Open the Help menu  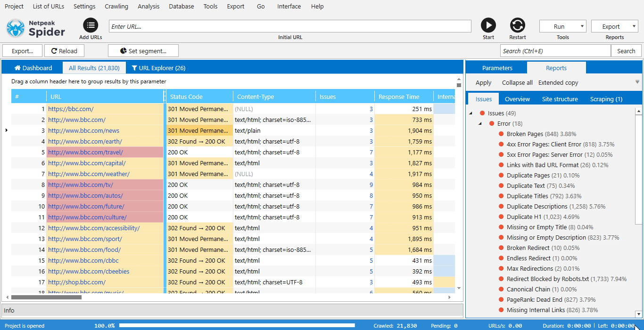[x=317, y=6]
